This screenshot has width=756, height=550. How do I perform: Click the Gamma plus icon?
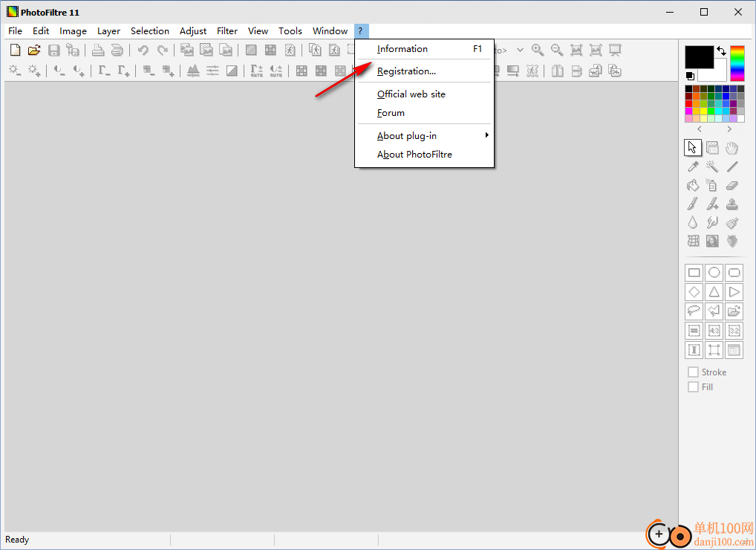tap(123, 71)
